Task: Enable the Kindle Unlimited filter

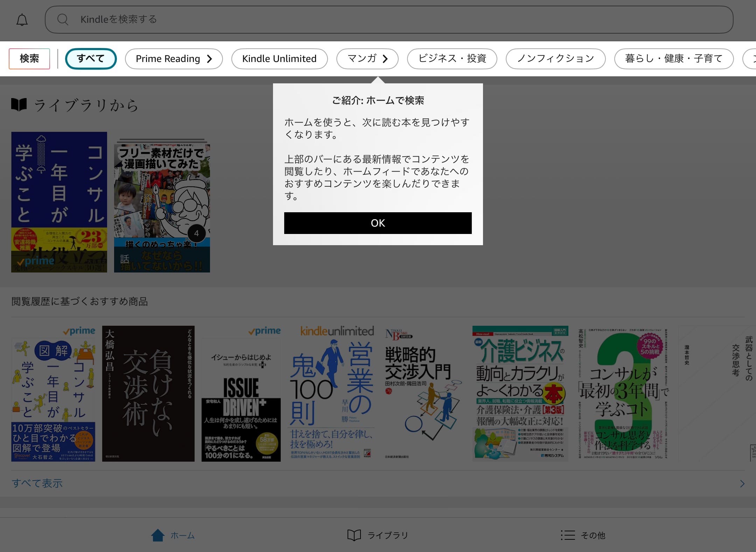Action: (x=279, y=58)
